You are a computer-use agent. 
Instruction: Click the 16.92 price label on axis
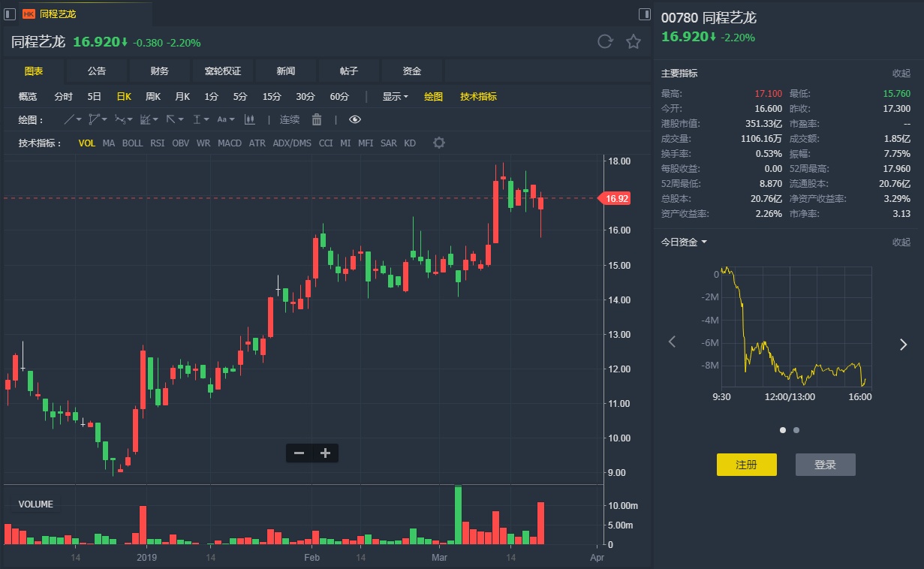(615, 198)
